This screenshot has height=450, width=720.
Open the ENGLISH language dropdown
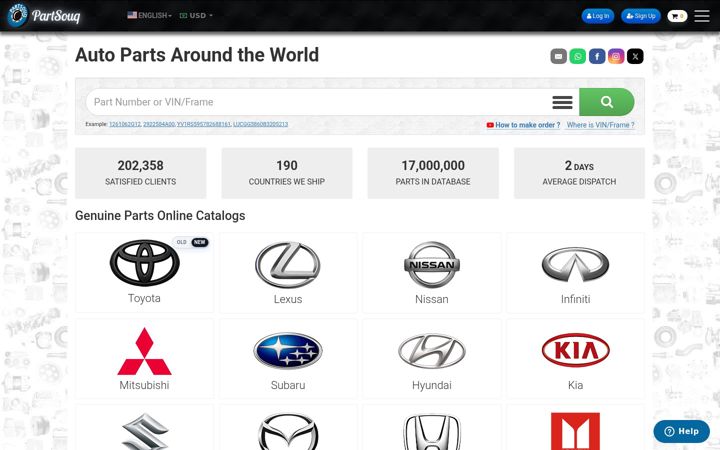tap(149, 15)
